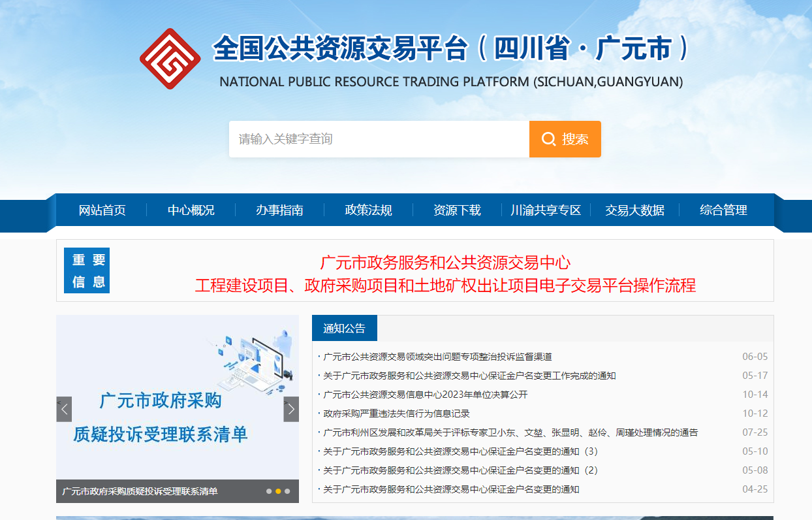Open the 交易大数据 section
Viewport: 812px width, 520px height.
pyautogui.click(x=634, y=210)
